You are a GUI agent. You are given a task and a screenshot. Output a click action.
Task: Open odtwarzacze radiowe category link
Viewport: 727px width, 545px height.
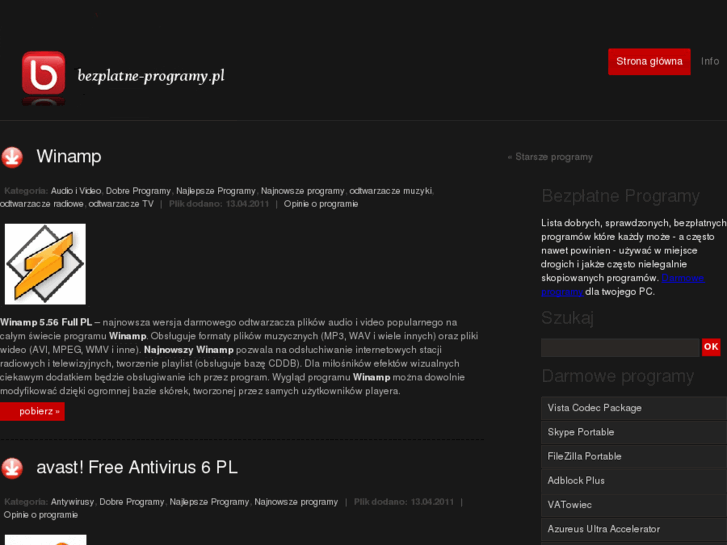point(42,204)
